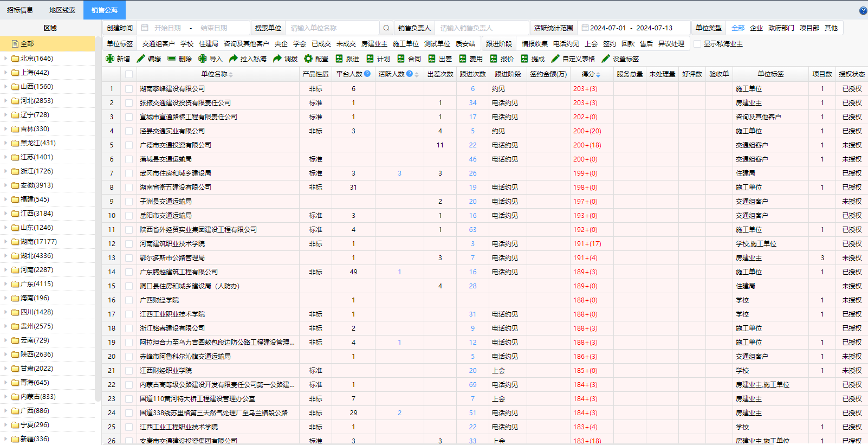Click the 请输入单位名称 search field

tap(333, 28)
